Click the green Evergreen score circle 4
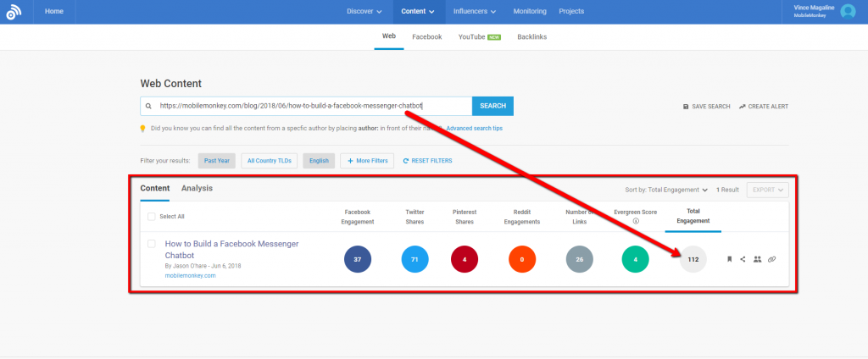This screenshot has height=359, width=868. click(636, 259)
